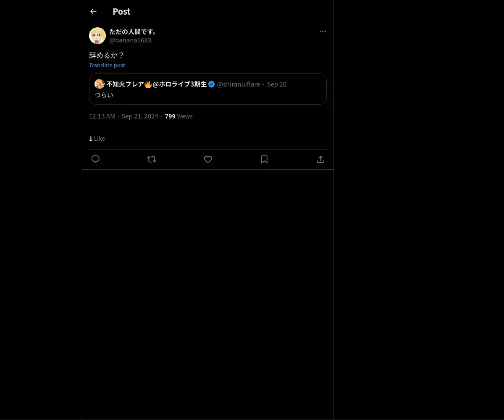Like the post with heart icon
Viewport: 504px width, 420px height.
208,159
